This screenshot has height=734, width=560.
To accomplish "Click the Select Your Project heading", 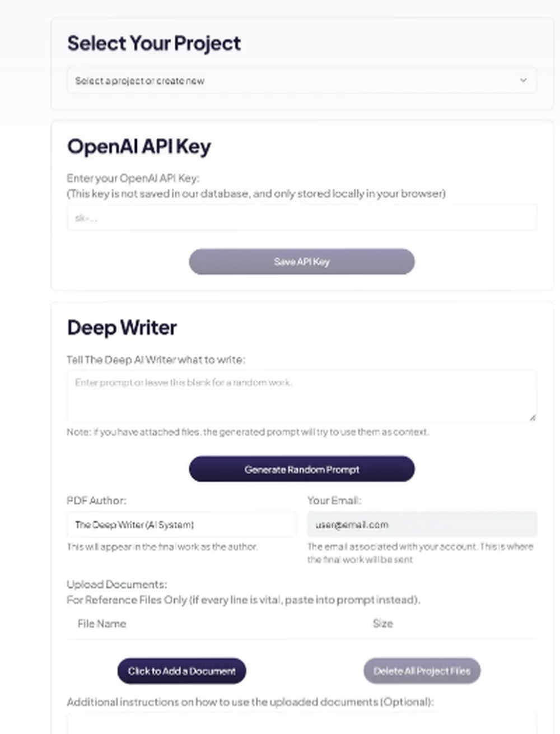I will pos(154,43).
